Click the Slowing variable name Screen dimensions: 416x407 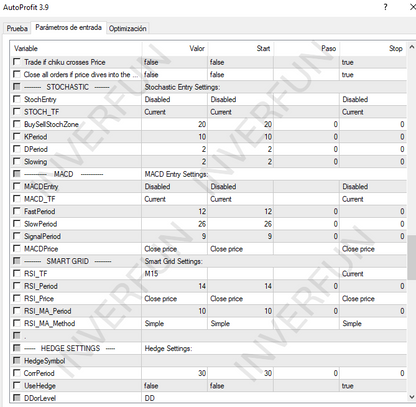(35, 162)
